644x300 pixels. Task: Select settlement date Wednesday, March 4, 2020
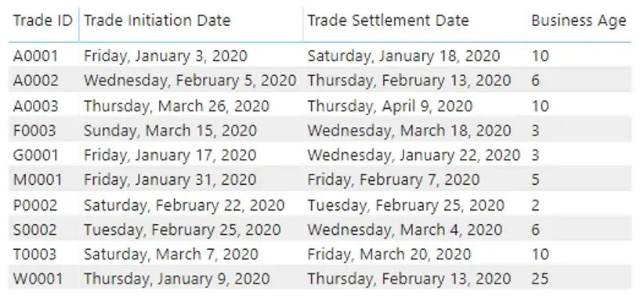(404, 230)
